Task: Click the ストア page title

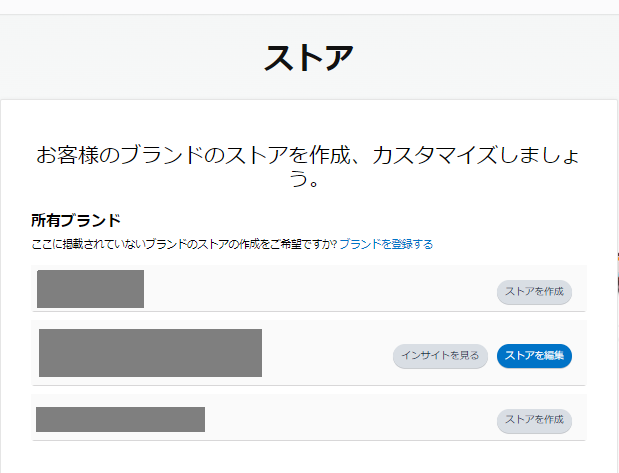Action: point(309,58)
